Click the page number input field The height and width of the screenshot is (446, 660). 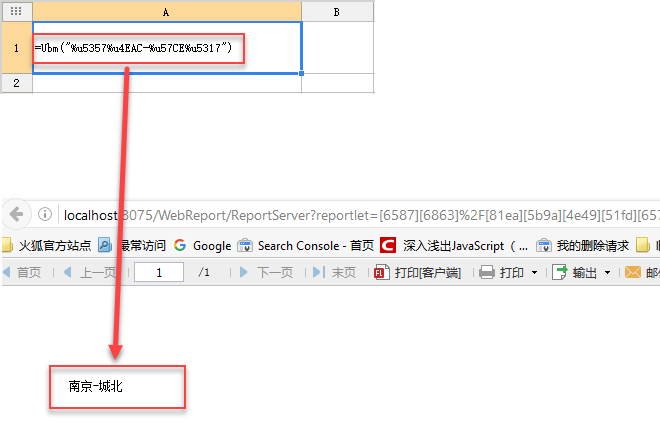(x=159, y=272)
